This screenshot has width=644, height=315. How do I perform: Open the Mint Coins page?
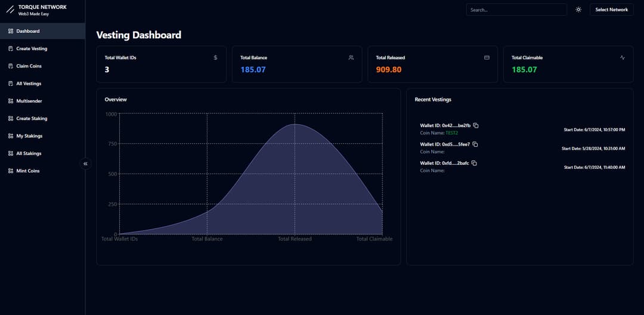pyautogui.click(x=27, y=171)
